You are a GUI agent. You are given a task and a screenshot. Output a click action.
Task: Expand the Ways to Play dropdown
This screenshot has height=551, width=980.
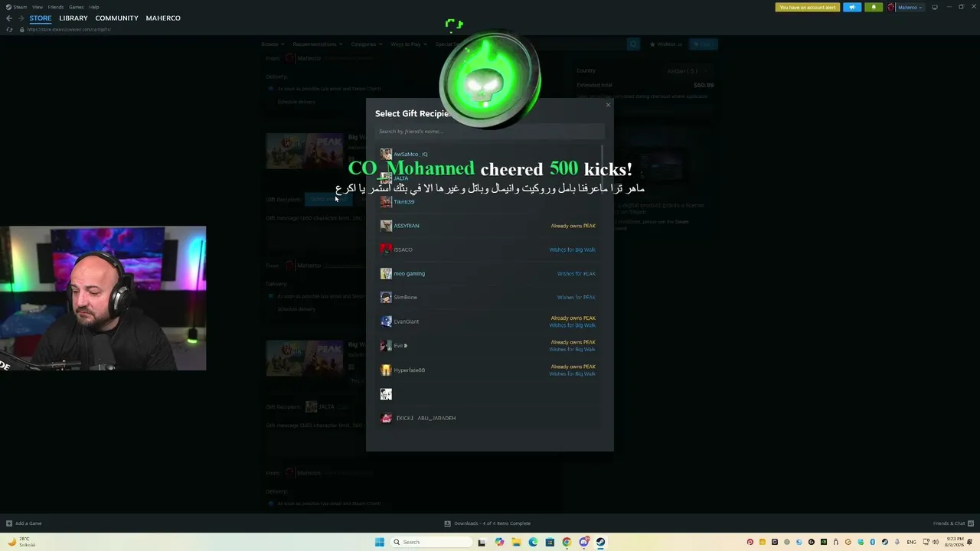tap(408, 44)
